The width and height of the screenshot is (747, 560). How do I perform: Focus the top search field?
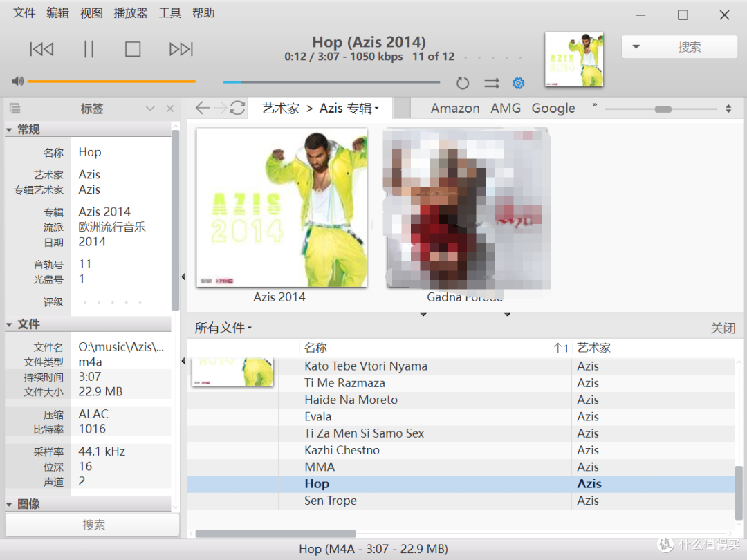pyautogui.click(x=690, y=47)
